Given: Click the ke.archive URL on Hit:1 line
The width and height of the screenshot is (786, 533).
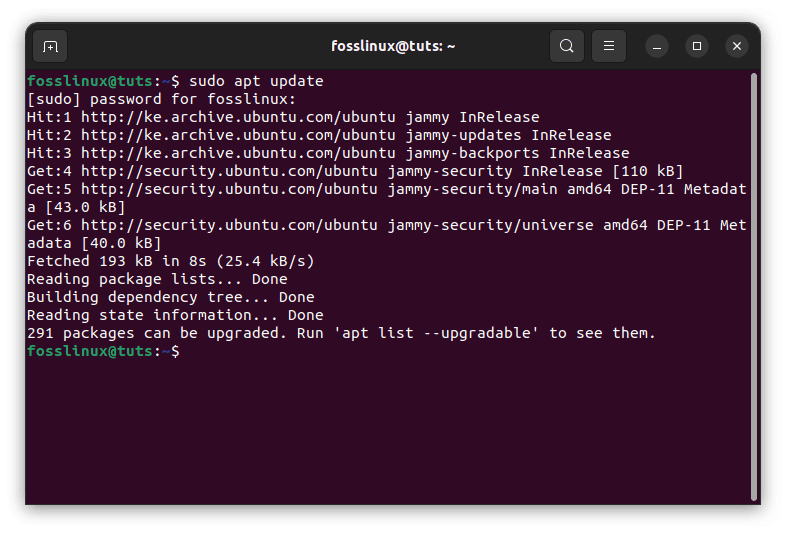Looking at the screenshot, I should [238, 117].
